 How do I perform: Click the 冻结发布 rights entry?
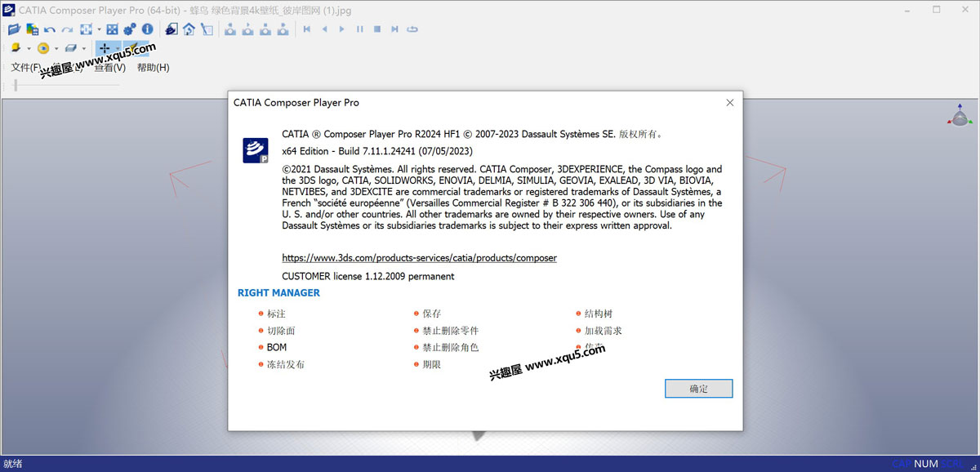pos(286,364)
